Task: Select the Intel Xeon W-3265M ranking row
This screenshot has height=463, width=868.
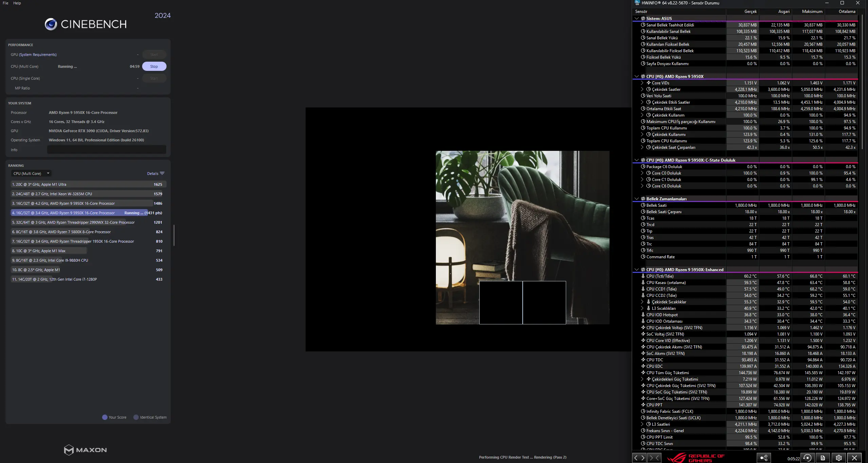Action: [88, 194]
